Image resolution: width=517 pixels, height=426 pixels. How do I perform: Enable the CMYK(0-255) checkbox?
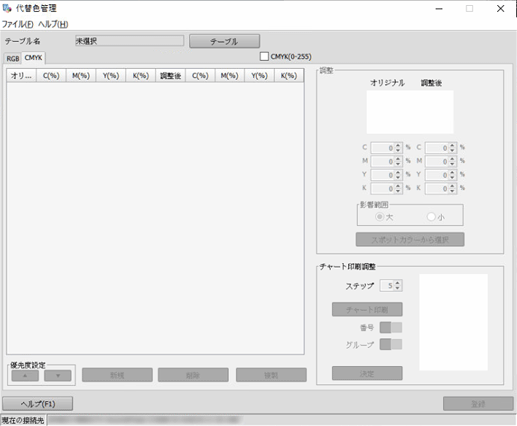tap(264, 56)
